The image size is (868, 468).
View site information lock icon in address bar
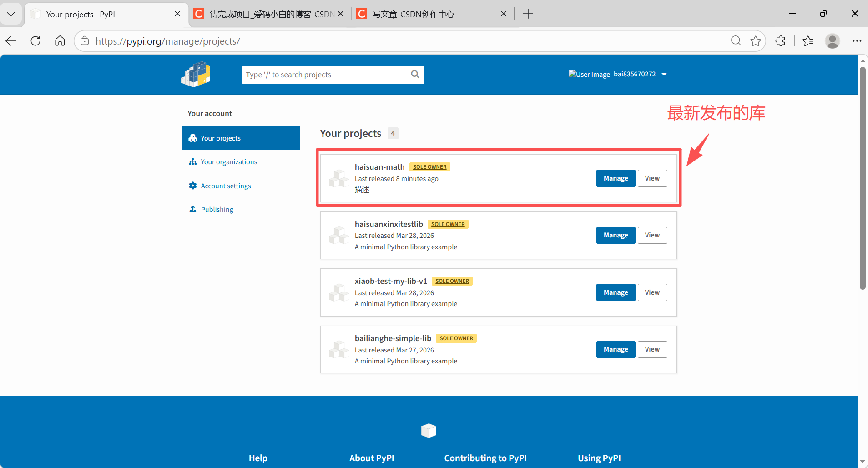(85, 41)
